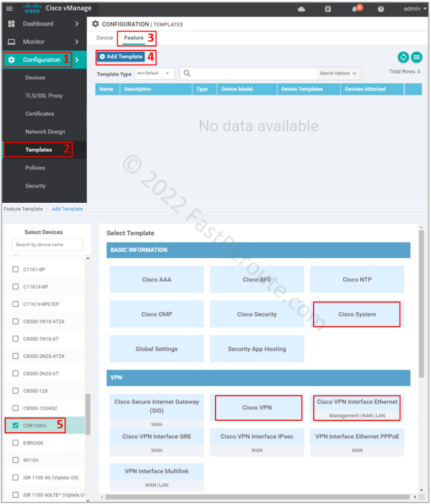Select Policies in the Configuration sidebar
This screenshot has width=431, height=504.
(35, 167)
